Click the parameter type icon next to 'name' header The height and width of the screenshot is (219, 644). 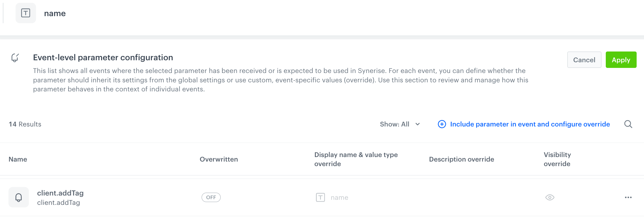tap(25, 13)
